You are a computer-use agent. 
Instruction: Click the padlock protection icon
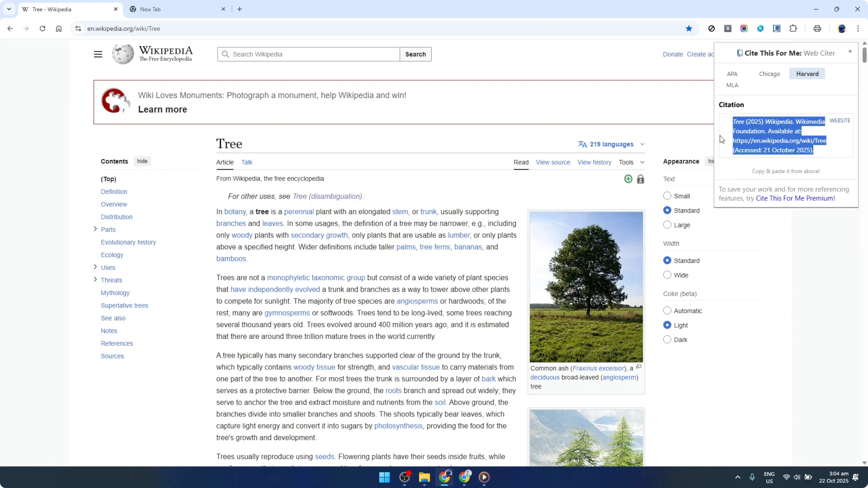coord(641,179)
